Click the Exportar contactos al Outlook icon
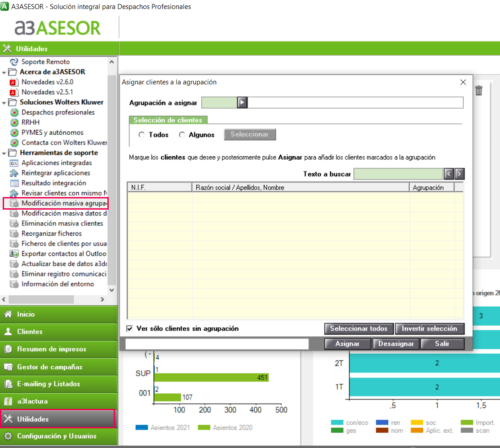500x448 pixels. pyautogui.click(x=14, y=254)
